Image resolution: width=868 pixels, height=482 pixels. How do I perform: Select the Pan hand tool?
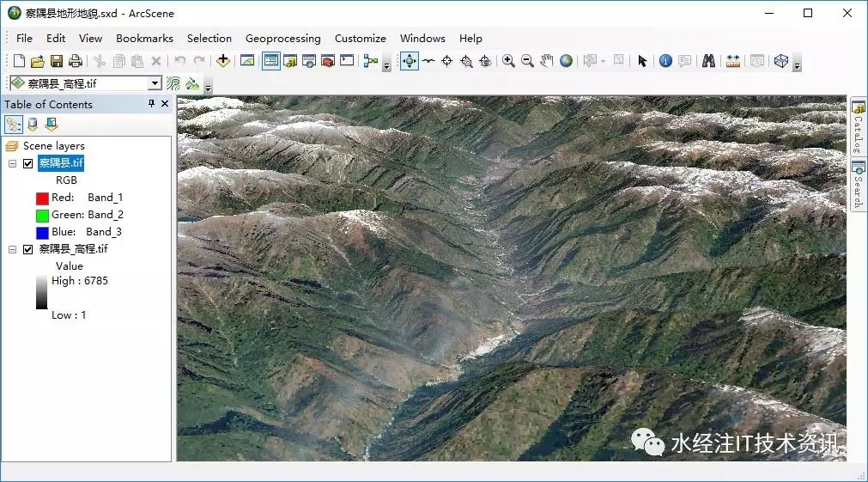point(546,61)
